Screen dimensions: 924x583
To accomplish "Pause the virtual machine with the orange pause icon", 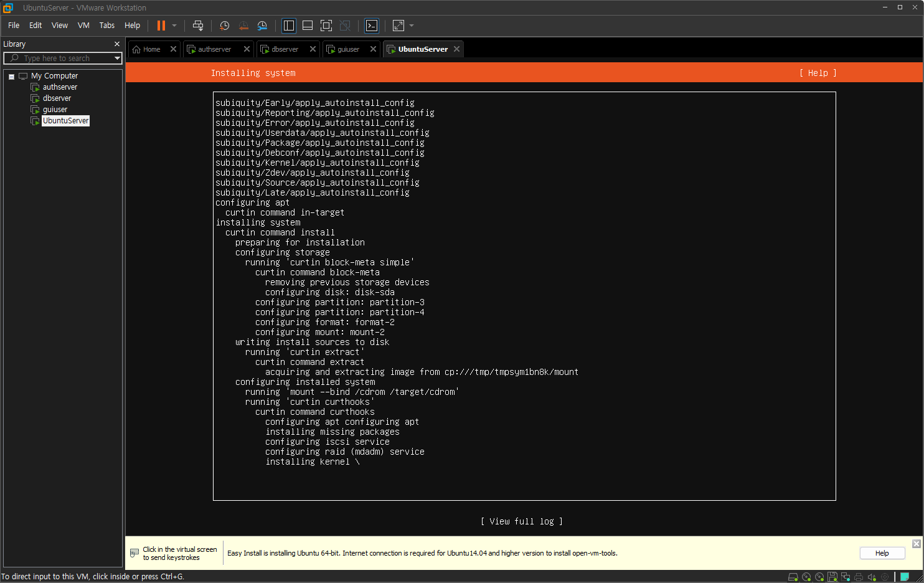I will [161, 26].
